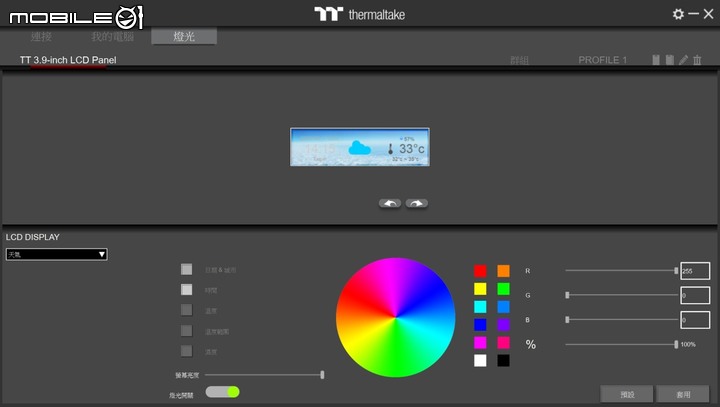This screenshot has height=407, width=720.
Task: Click the R value field showing 255
Action: (x=695, y=271)
